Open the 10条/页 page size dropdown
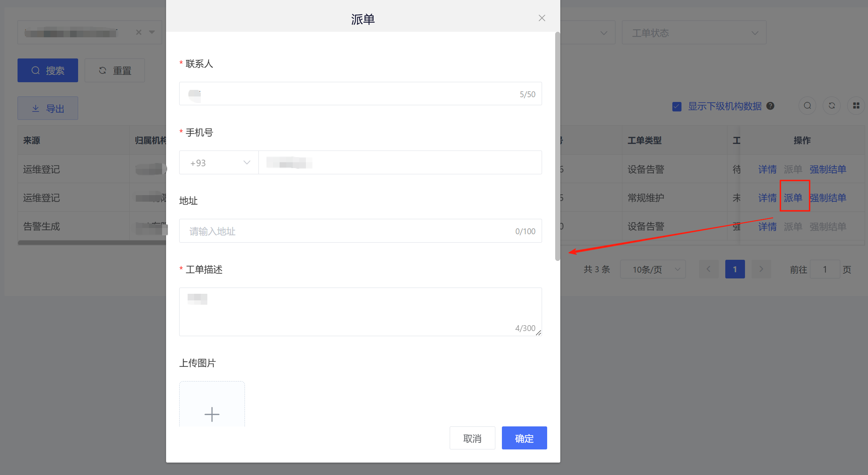This screenshot has width=868, height=475. [x=653, y=269]
